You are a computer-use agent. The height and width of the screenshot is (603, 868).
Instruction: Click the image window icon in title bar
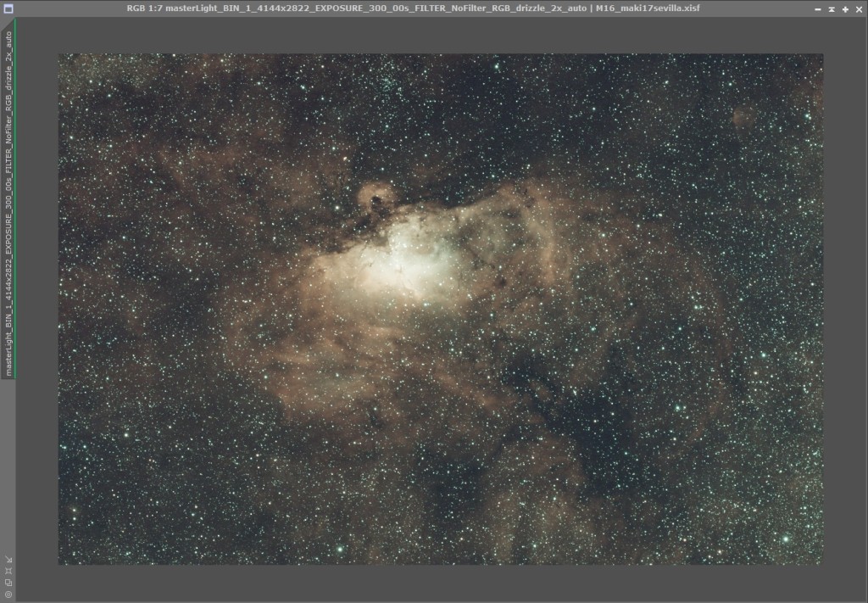8,8
